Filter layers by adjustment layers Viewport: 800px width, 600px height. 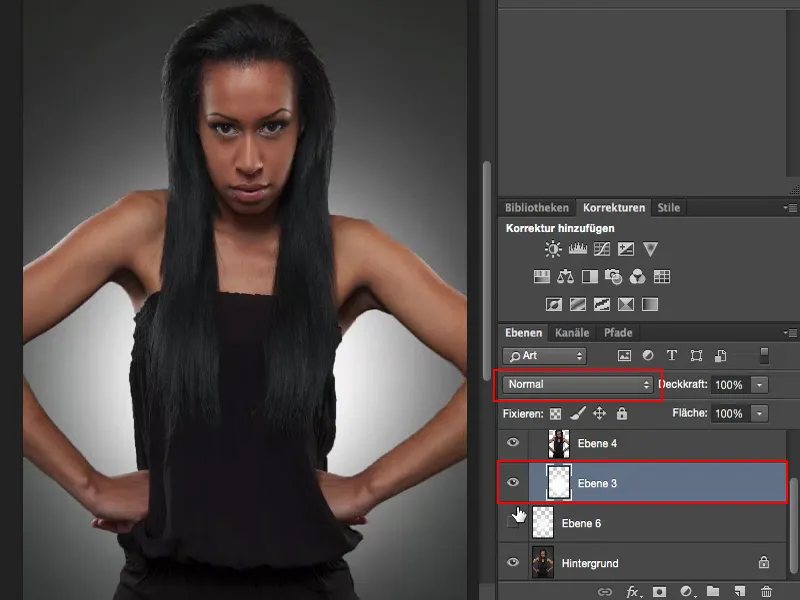coord(648,355)
